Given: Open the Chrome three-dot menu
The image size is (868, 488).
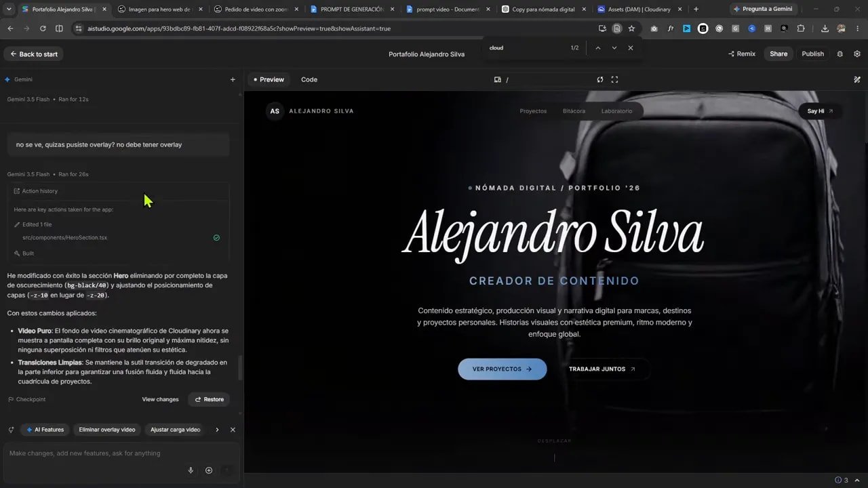Looking at the screenshot, I should pos(858,28).
